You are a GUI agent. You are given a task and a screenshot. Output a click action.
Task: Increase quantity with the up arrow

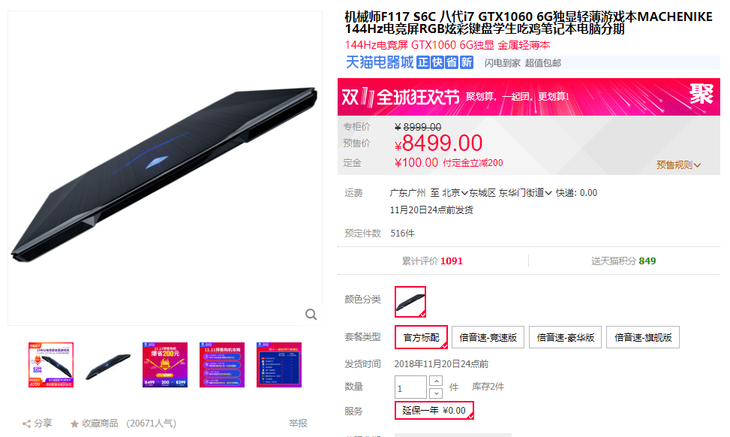click(436, 381)
